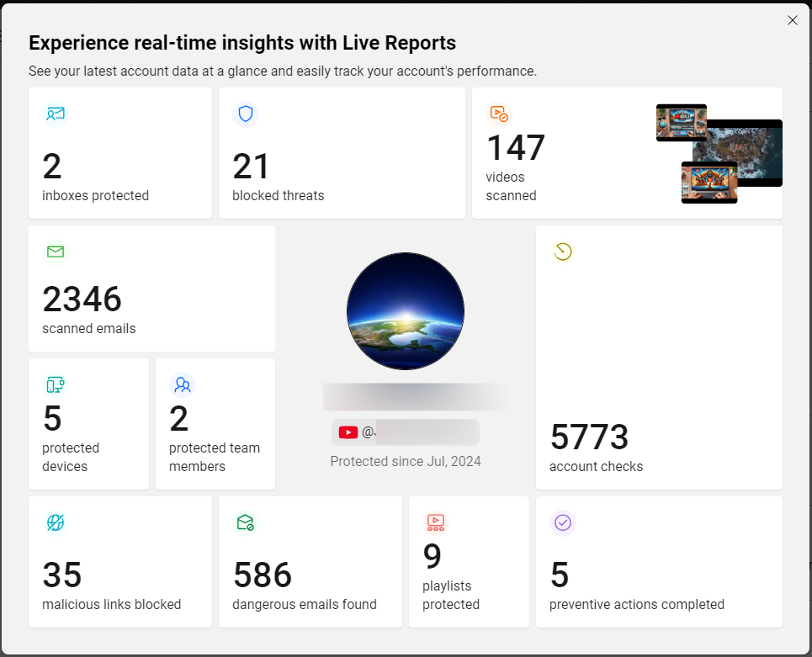Screen dimensions: 812x657
Task: Click the videos scanned icon
Action: [498, 114]
